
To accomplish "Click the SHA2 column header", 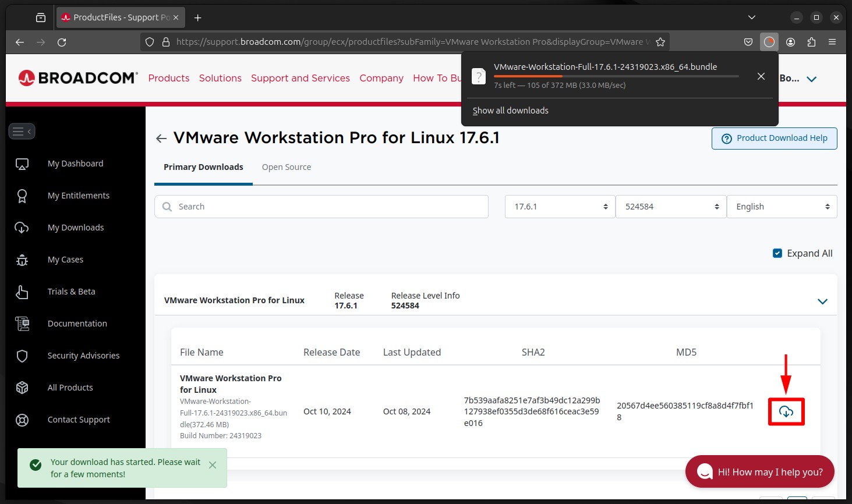I will [533, 352].
